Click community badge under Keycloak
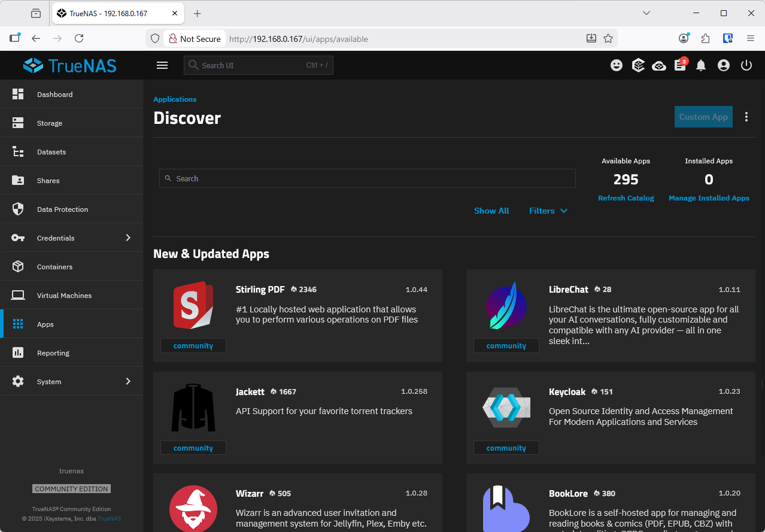The height and width of the screenshot is (532, 765). pyautogui.click(x=506, y=448)
